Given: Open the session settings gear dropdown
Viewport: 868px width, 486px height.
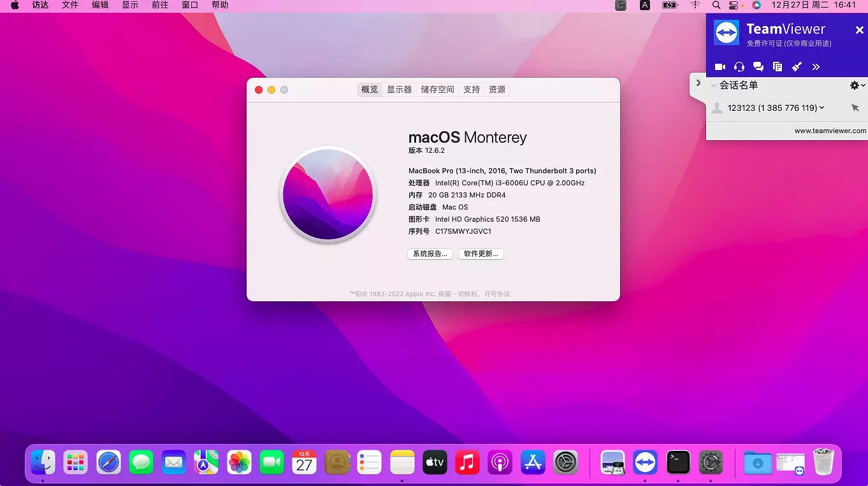Looking at the screenshot, I should (855, 85).
